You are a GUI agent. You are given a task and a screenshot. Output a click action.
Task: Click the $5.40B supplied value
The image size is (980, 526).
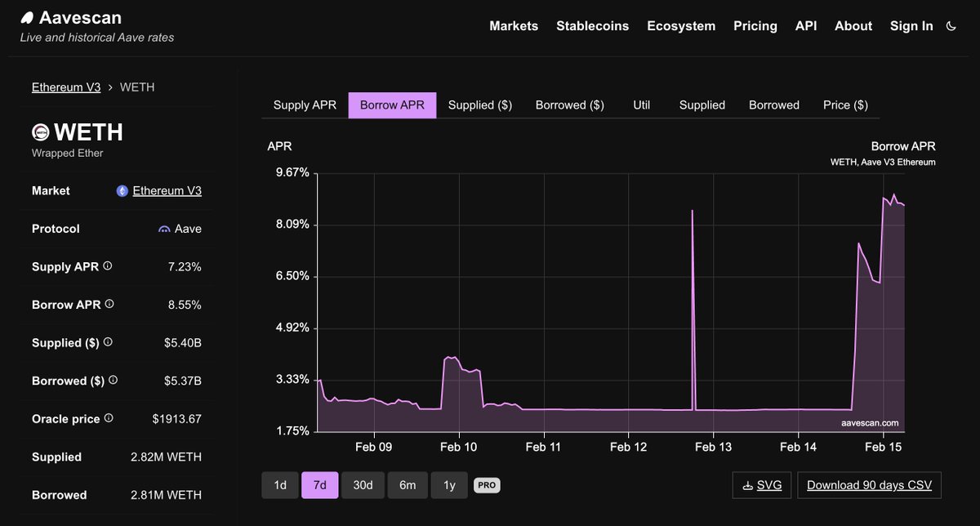183,343
